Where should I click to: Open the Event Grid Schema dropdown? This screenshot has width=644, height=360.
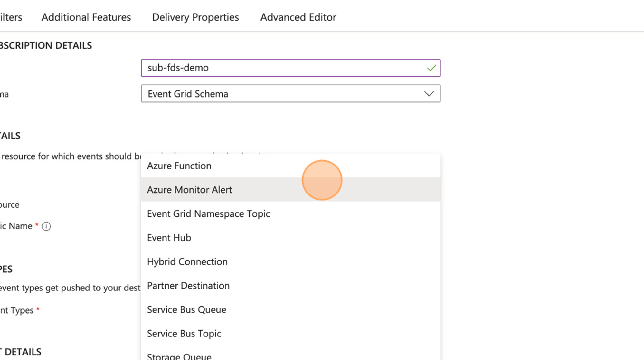pyautogui.click(x=290, y=94)
